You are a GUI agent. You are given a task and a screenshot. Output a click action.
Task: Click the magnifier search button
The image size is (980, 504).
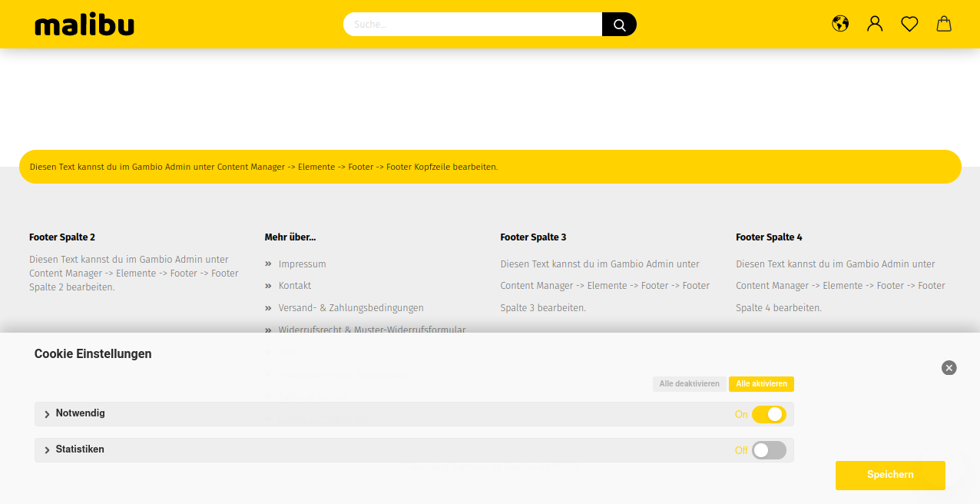(x=619, y=25)
